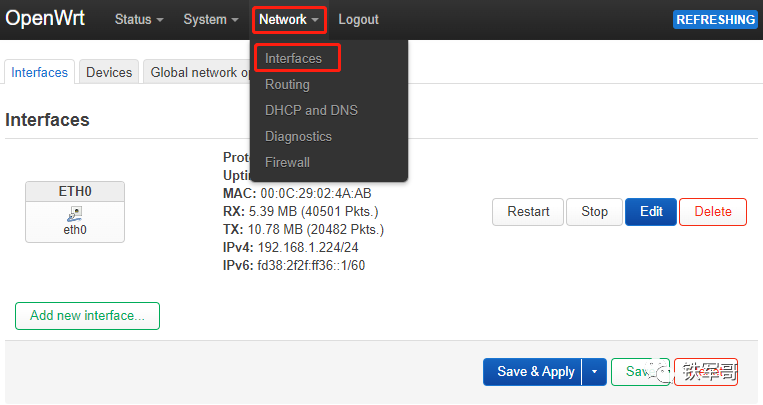Restart the ETH0 interface
Image resolution: width=763 pixels, height=405 pixels.
point(528,212)
